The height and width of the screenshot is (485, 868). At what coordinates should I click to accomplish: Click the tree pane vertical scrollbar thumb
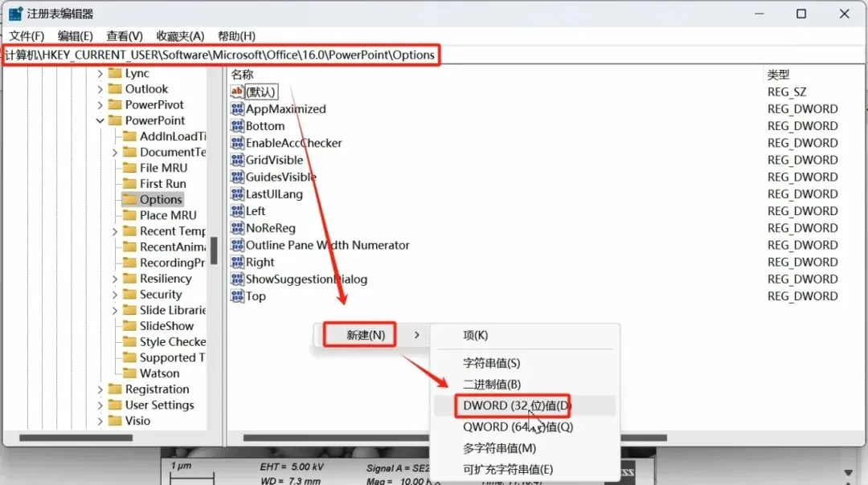tap(214, 251)
